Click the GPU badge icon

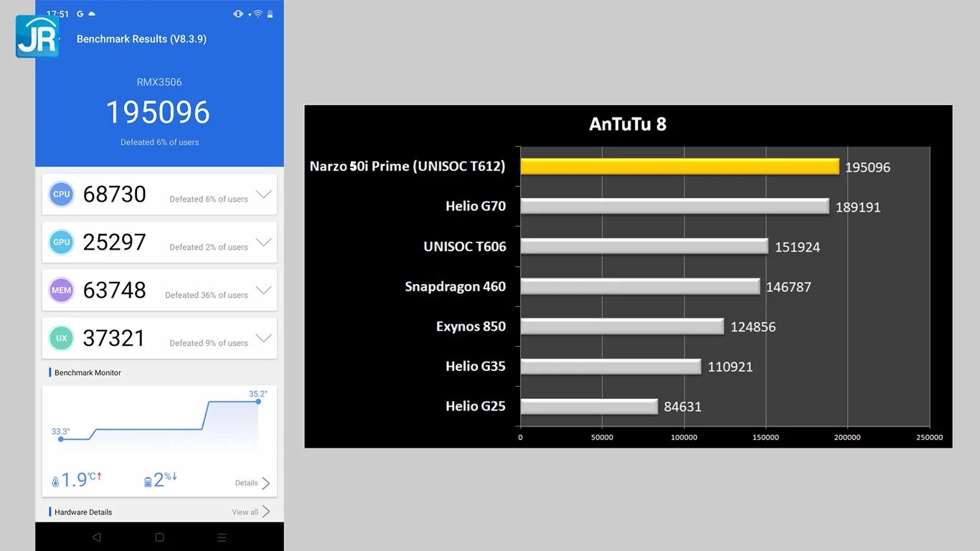[62, 242]
